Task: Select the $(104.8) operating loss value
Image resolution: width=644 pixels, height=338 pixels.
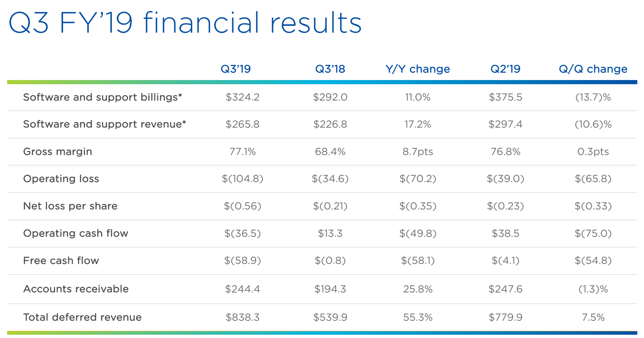Action: 243,179
